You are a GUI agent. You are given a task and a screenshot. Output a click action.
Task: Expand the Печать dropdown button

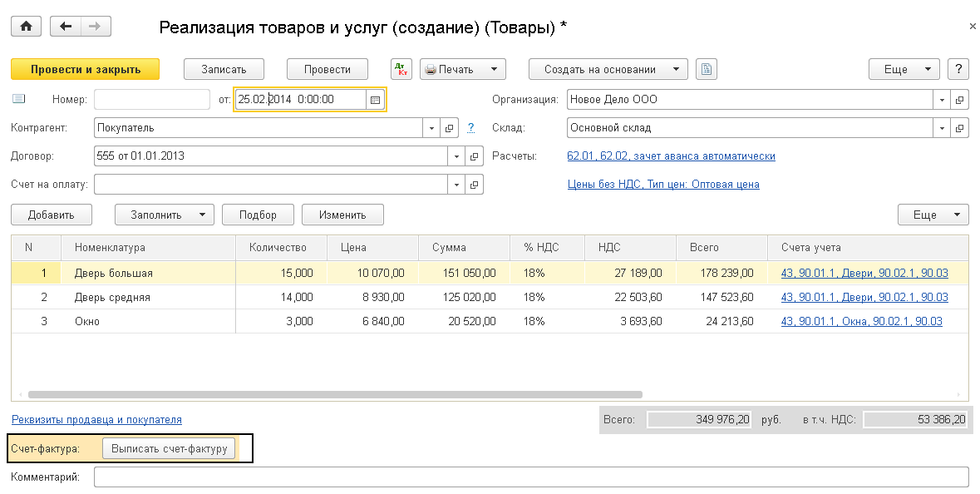click(463, 70)
